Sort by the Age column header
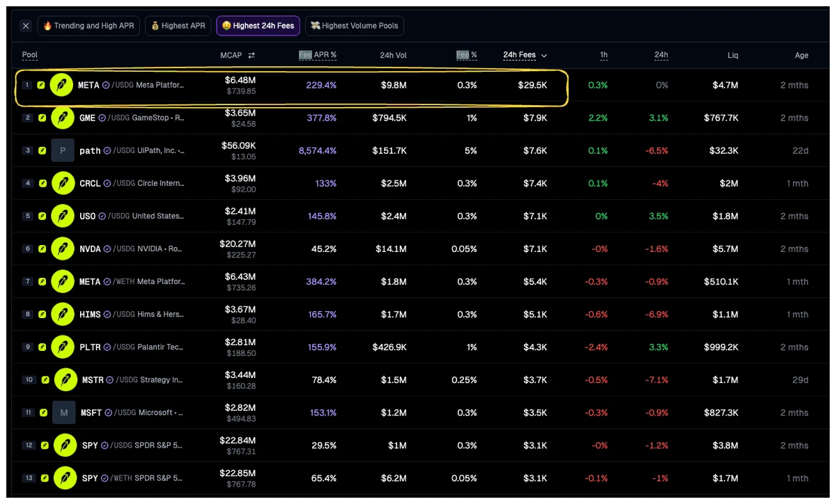Screen dimensions: 836x504 [802, 55]
